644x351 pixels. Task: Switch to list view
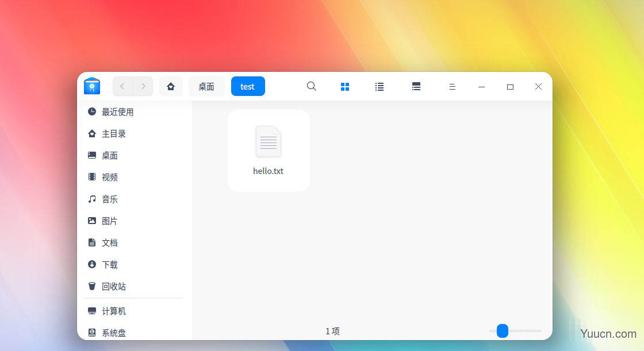tap(379, 87)
